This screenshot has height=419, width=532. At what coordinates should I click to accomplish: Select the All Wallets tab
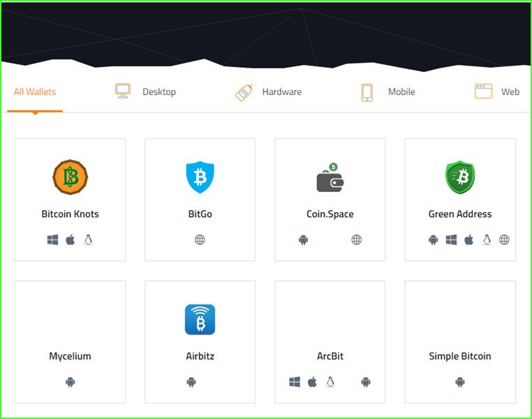click(x=35, y=92)
